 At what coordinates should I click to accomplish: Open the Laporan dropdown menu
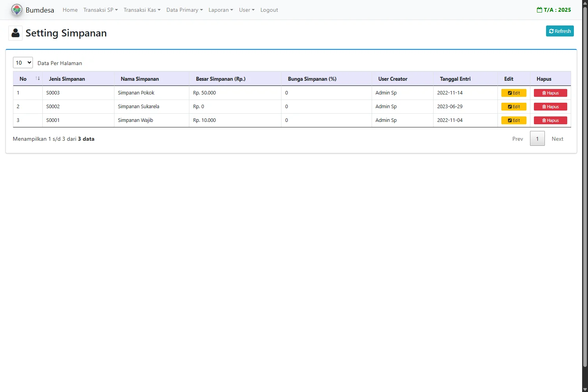[x=220, y=10]
